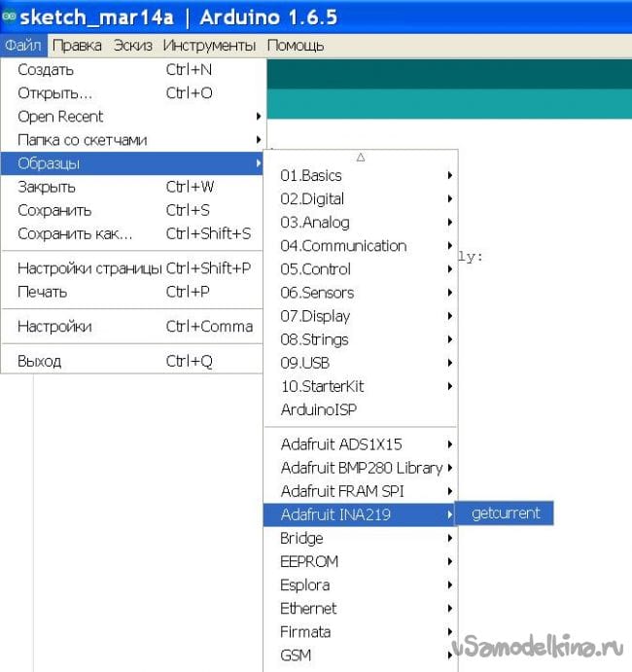Open the Эскиз menu
The height and width of the screenshot is (672, 632).
[132, 46]
